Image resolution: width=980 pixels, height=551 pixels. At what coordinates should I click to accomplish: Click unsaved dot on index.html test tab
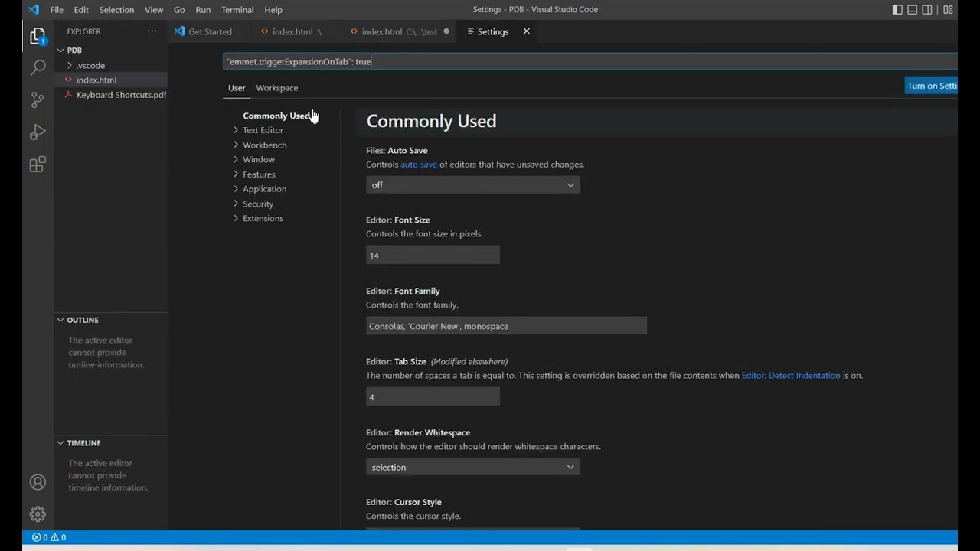coord(446,31)
